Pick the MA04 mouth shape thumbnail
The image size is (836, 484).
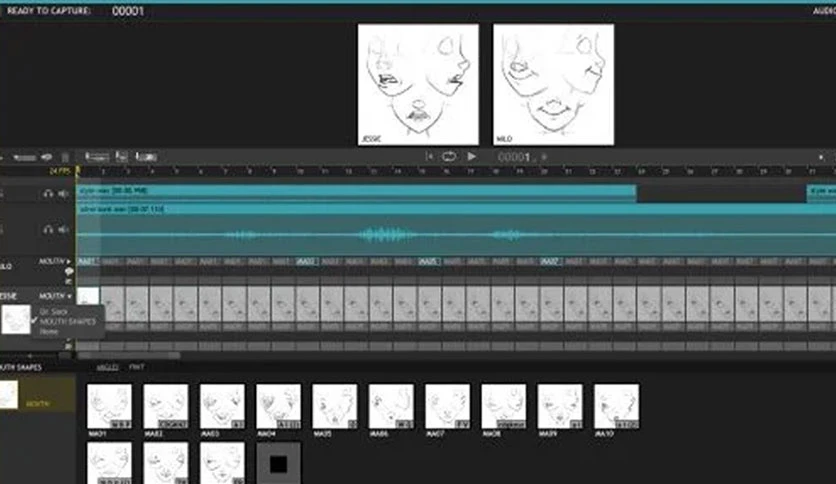pos(278,406)
